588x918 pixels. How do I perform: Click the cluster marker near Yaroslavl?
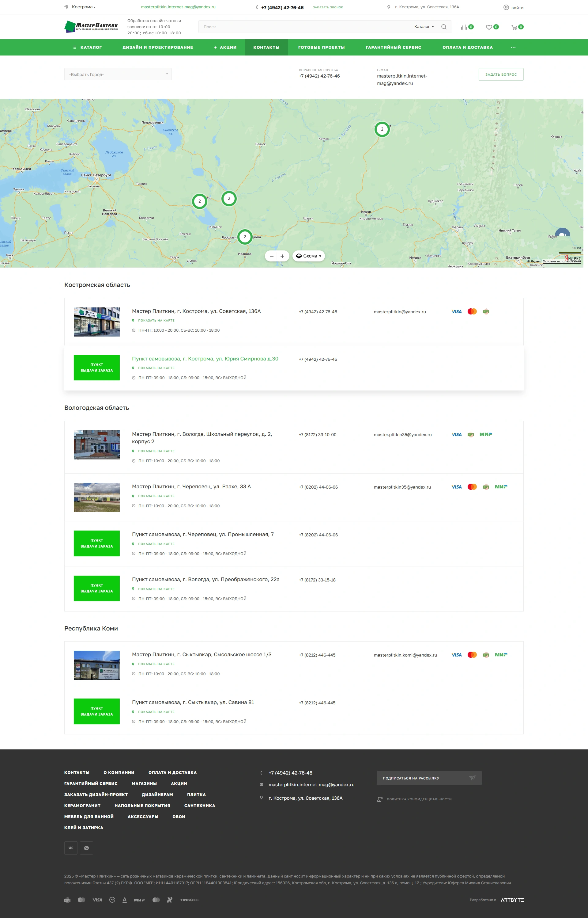pos(245,237)
